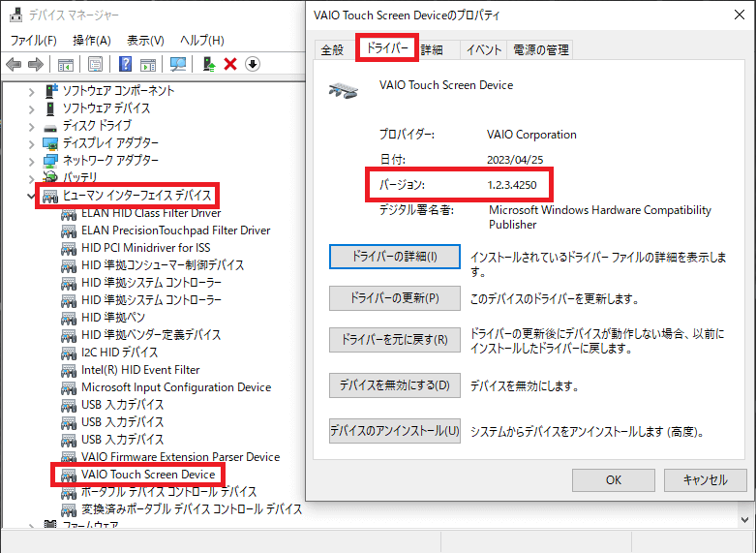Click the ソフトウェア デバイス category icon
The width and height of the screenshot is (756, 553).
50,108
